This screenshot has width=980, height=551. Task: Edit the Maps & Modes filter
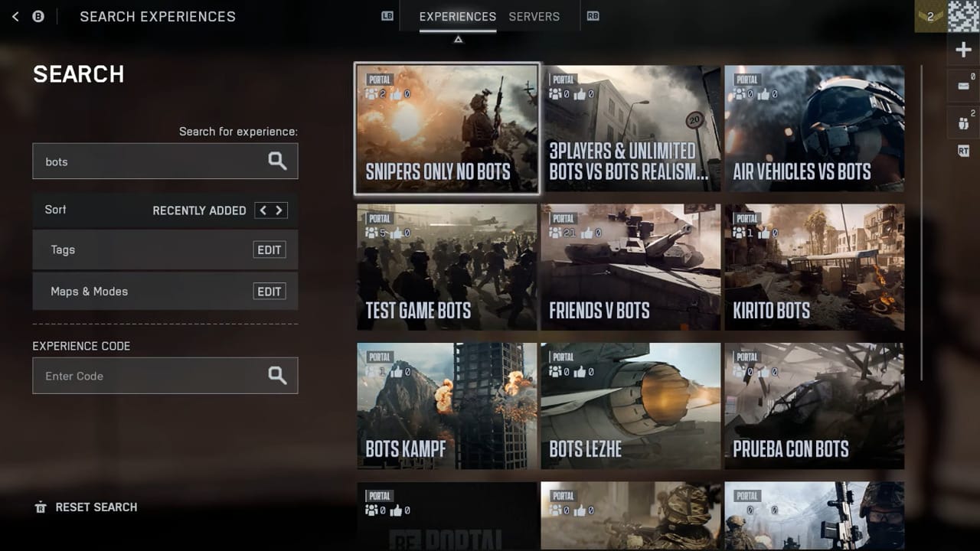[269, 292]
